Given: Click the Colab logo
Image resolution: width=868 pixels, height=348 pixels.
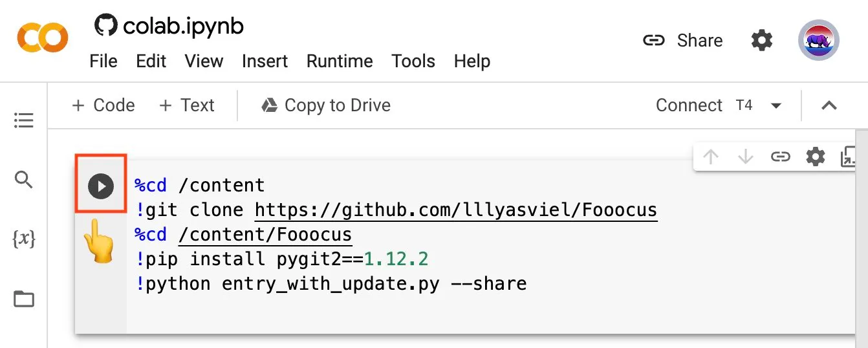Looking at the screenshot, I should [x=42, y=38].
